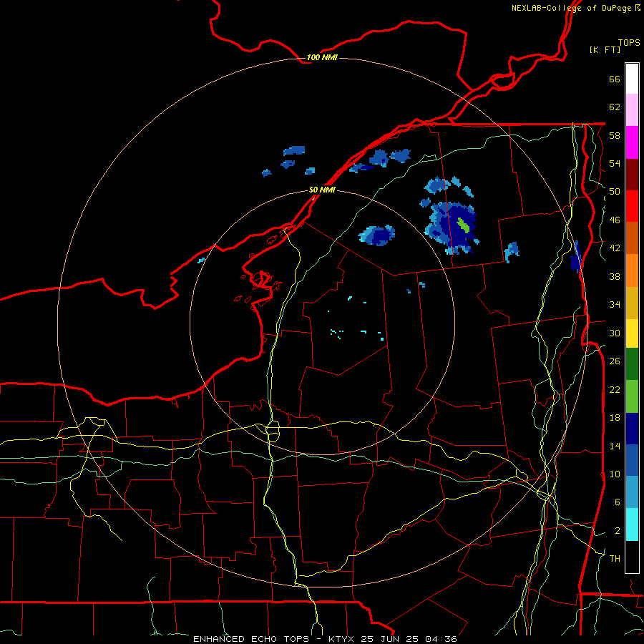Viewport: 644px width, 644px height.
Task: Click the '[K FT]' units label
Action: tap(605, 49)
